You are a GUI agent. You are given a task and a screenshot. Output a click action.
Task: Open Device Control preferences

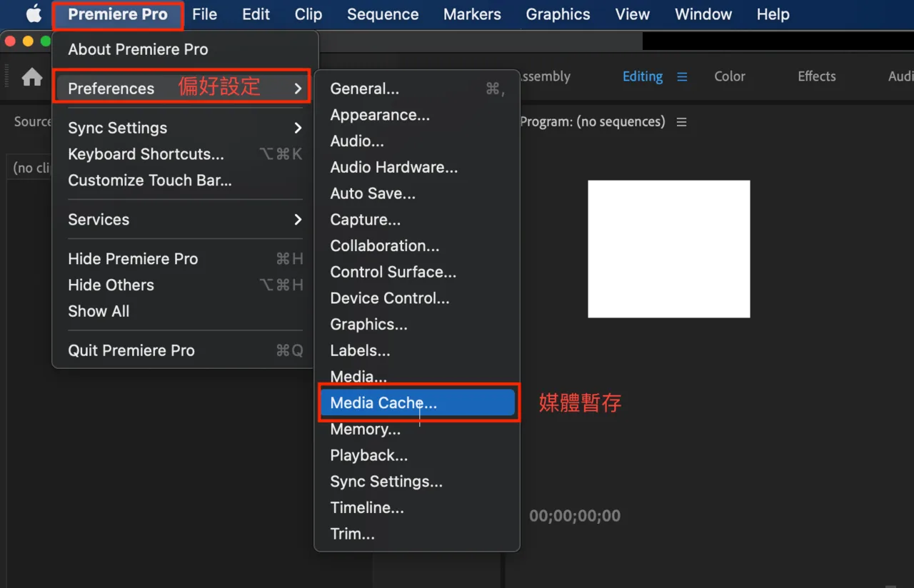click(417, 298)
